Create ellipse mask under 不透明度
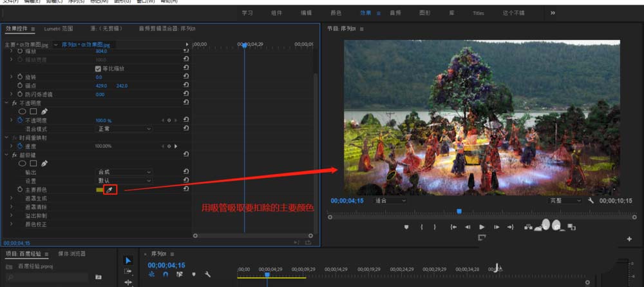Viewport: 644px width, 287px height. click(23, 112)
